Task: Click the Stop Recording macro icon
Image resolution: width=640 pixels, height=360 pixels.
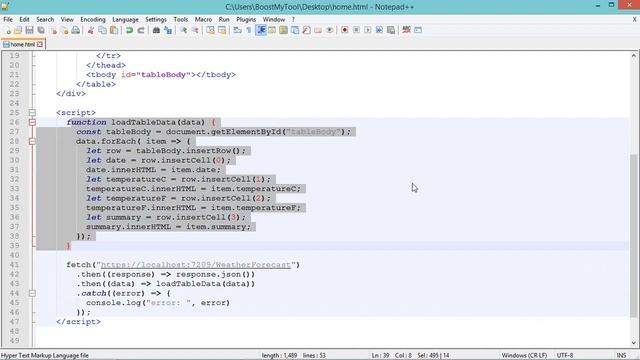Action: tap(356, 30)
